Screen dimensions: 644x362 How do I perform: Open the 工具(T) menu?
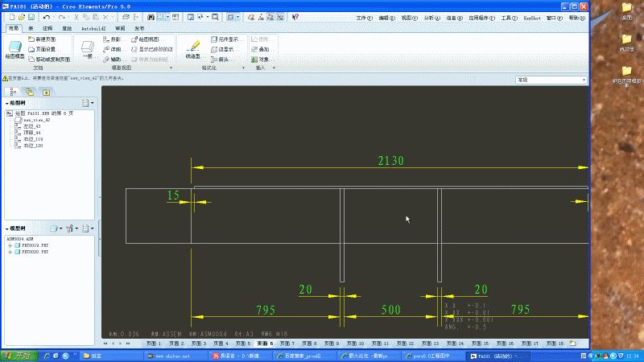(x=510, y=18)
